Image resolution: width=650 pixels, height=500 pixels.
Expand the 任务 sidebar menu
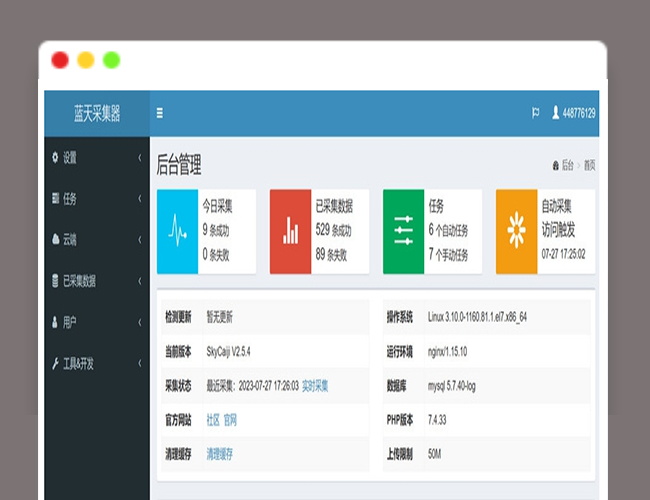96,199
